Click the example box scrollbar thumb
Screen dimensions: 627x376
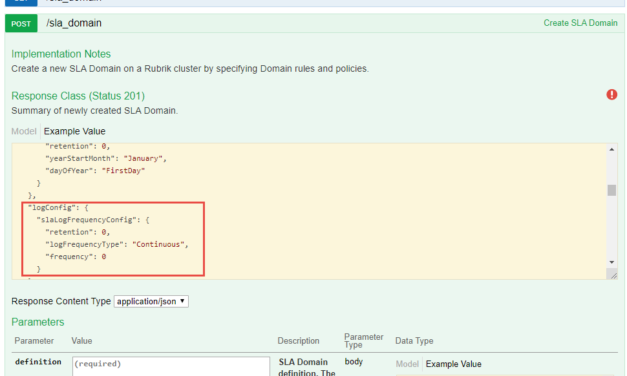point(611,190)
